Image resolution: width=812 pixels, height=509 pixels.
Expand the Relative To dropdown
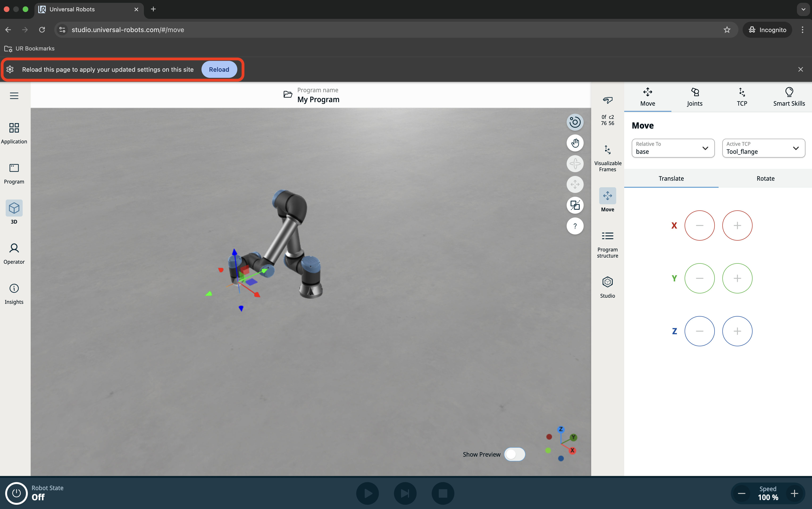click(673, 148)
